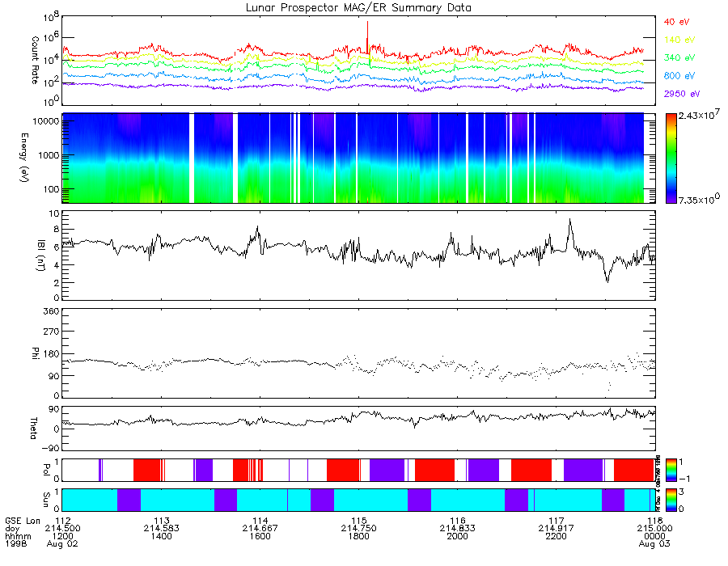This screenshot has height=566, width=728.
Task: Click the '1600' time tick label
Action: coord(260,536)
